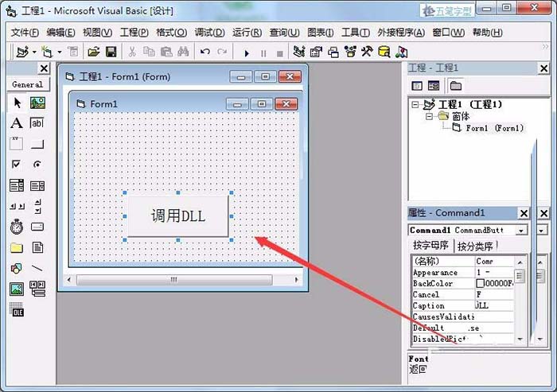Viewport: 557px width, 392px height.
Task: Open Project Explorer from toolbar
Action: (299, 52)
